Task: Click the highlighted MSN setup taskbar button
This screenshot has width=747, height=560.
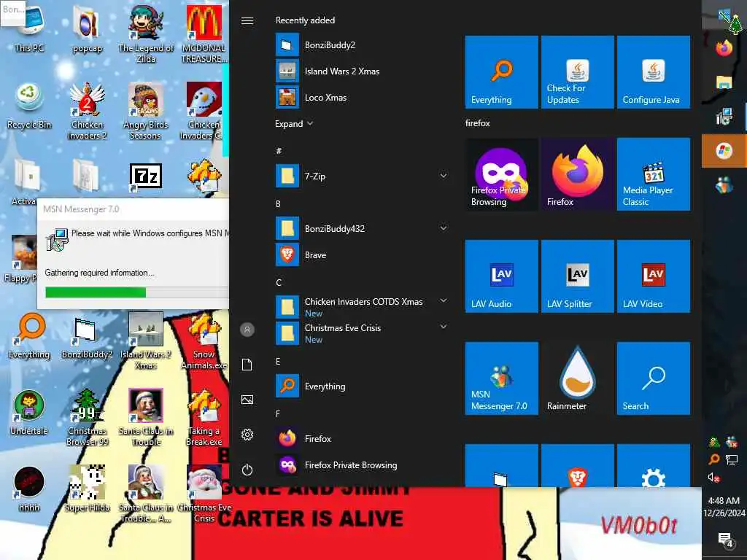Action: point(724,151)
